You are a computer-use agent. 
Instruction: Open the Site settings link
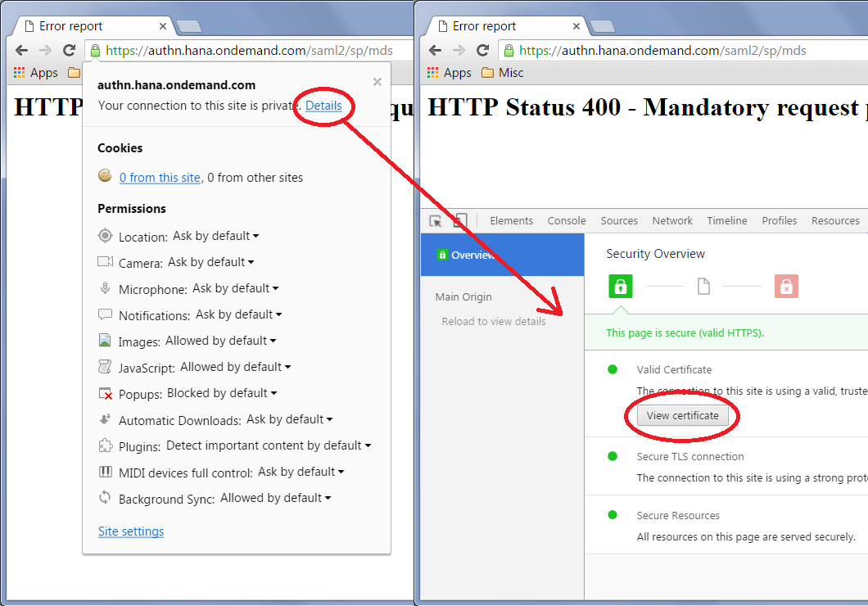tap(131, 531)
